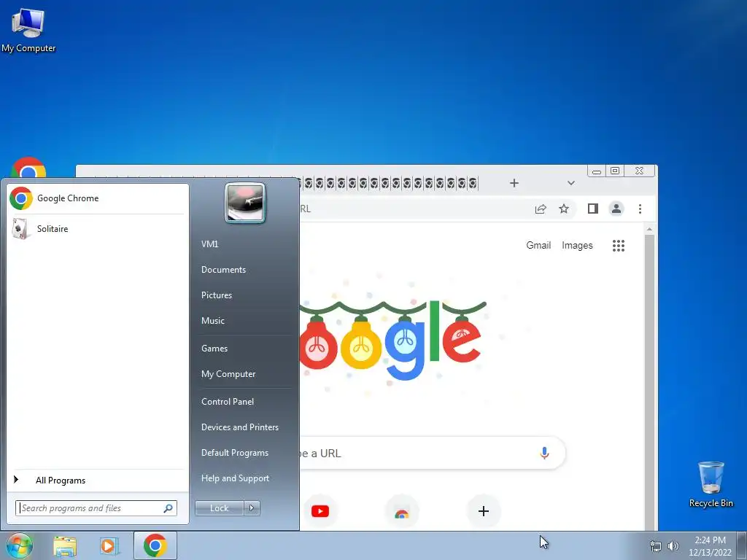Click the Lock button
The image size is (747, 560).
pyautogui.click(x=219, y=508)
